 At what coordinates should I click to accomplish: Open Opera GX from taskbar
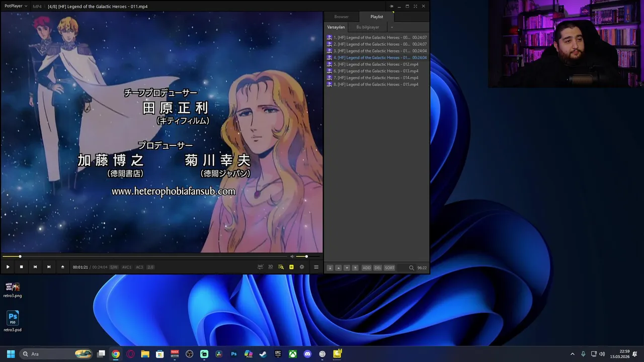tap(131, 354)
